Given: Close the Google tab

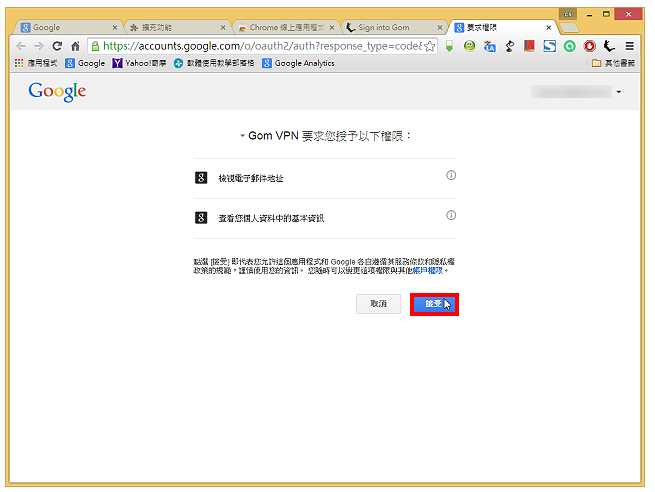Looking at the screenshot, I should click(x=115, y=28).
